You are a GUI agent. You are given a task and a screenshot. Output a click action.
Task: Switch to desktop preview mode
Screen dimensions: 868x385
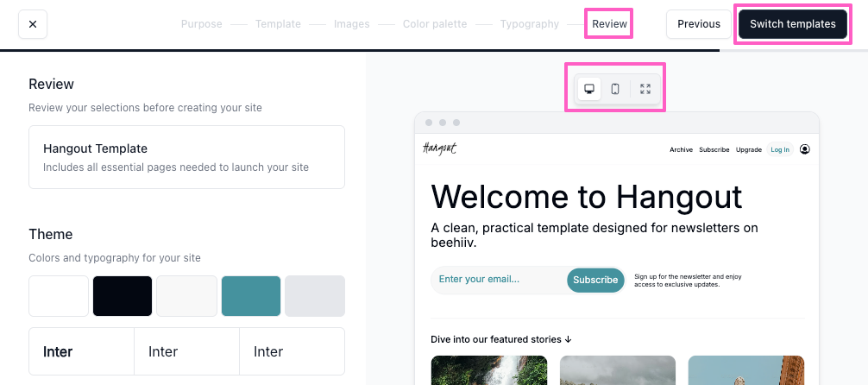[x=589, y=89]
